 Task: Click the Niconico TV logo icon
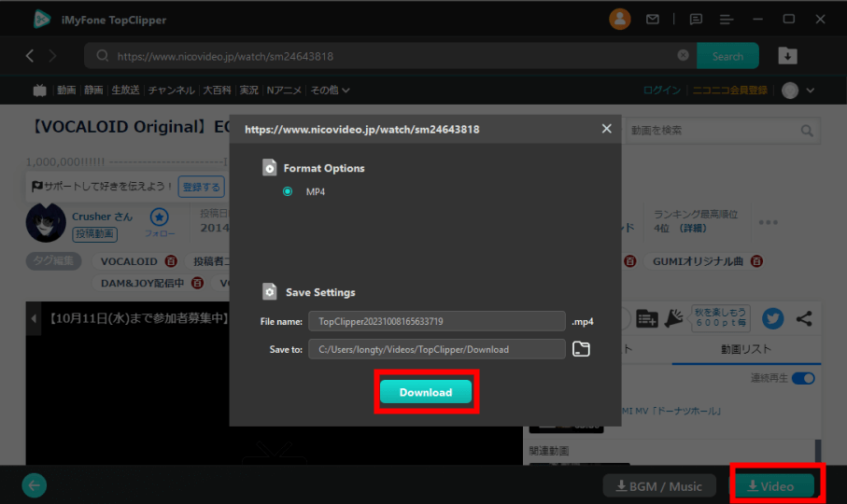pyautogui.click(x=39, y=91)
